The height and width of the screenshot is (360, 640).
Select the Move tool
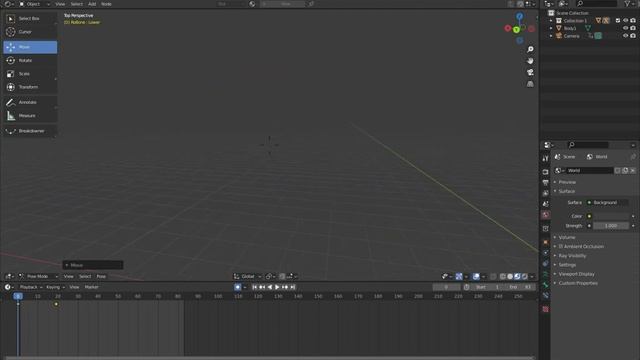(x=30, y=47)
